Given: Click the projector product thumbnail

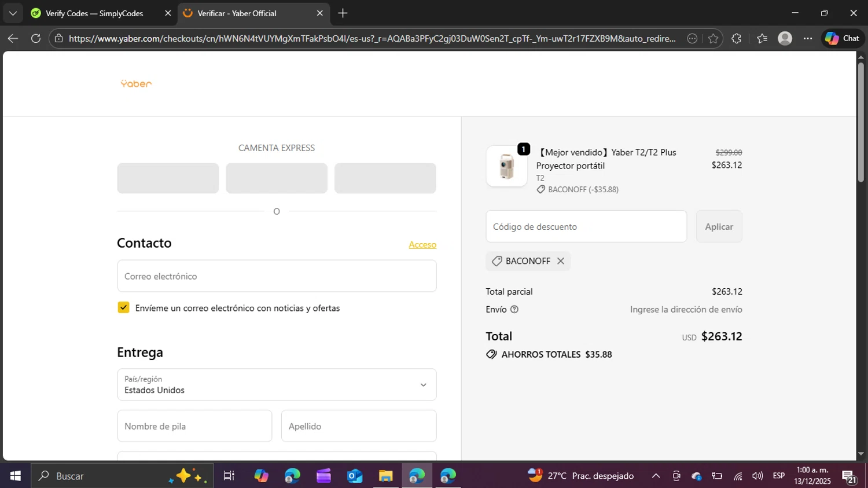Looking at the screenshot, I should [x=506, y=166].
